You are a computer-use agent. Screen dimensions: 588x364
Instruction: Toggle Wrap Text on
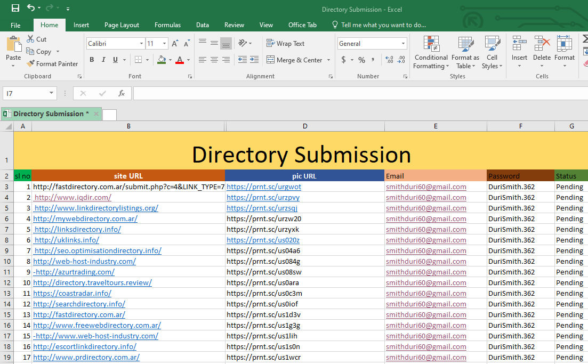click(285, 44)
